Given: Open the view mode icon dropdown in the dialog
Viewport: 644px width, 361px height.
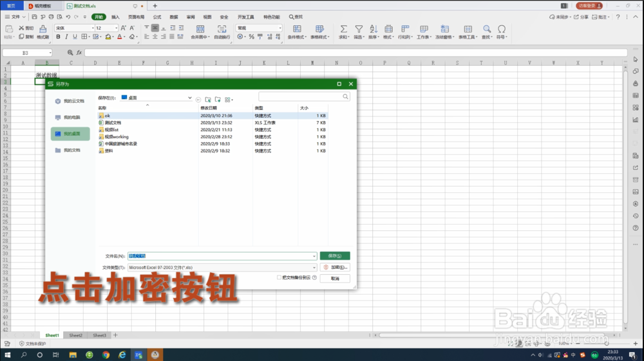Looking at the screenshot, I should (229, 100).
